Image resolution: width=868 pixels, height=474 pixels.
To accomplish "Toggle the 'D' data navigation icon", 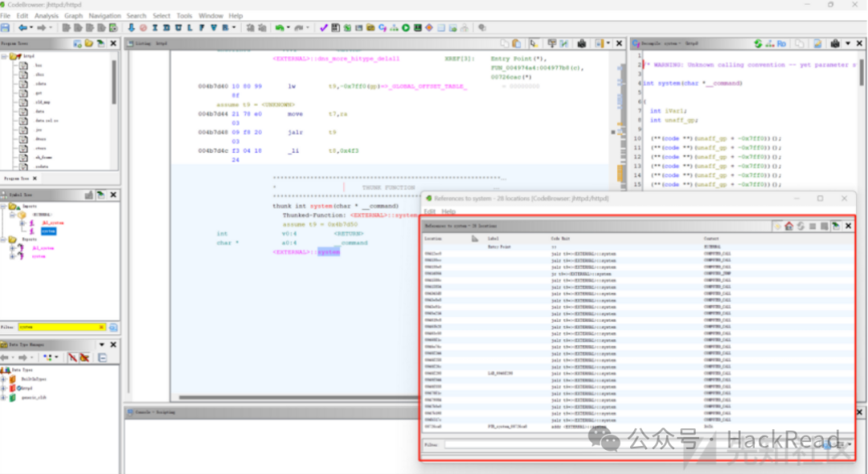I will (x=166, y=27).
